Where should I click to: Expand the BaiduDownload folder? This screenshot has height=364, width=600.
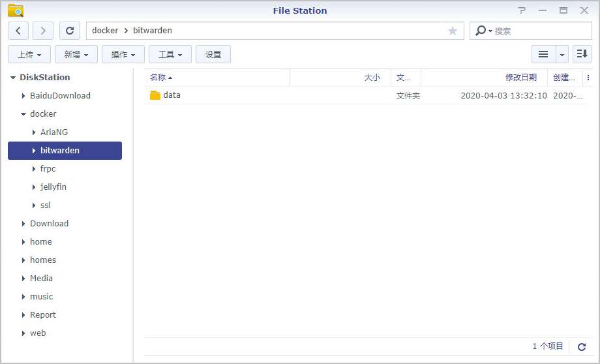(x=23, y=96)
